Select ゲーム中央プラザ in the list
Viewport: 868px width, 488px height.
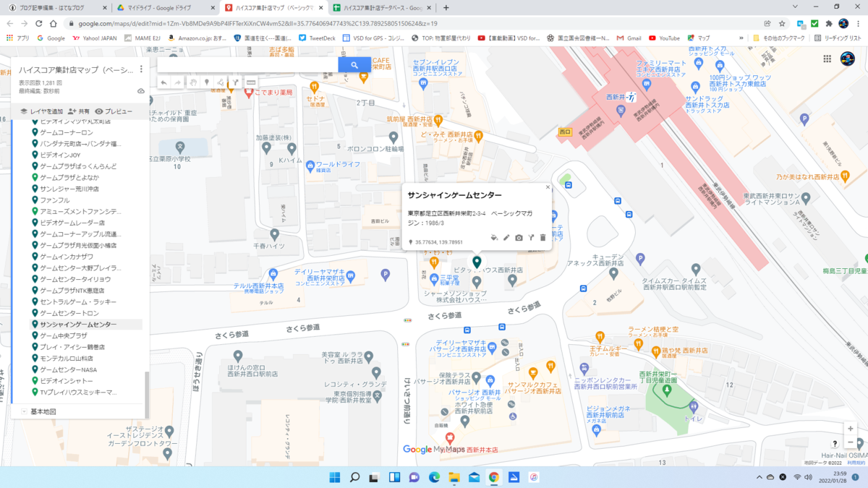coord(64,335)
